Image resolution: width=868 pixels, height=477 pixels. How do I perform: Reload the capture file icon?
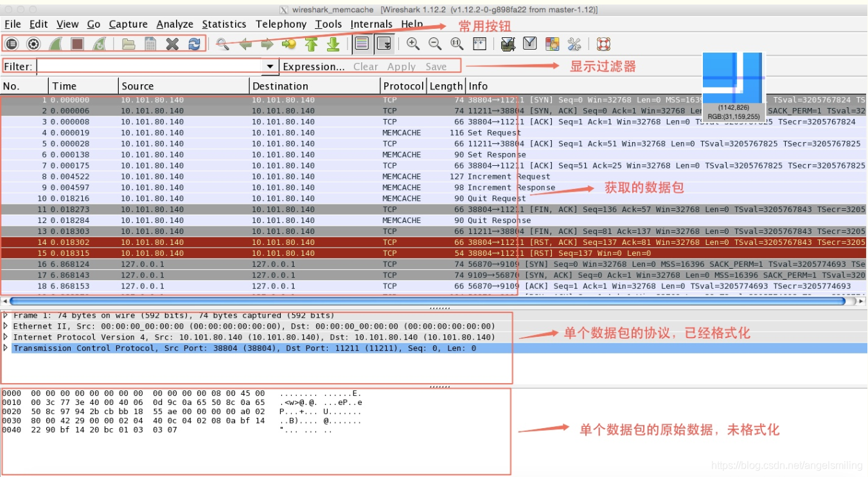tap(194, 44)
